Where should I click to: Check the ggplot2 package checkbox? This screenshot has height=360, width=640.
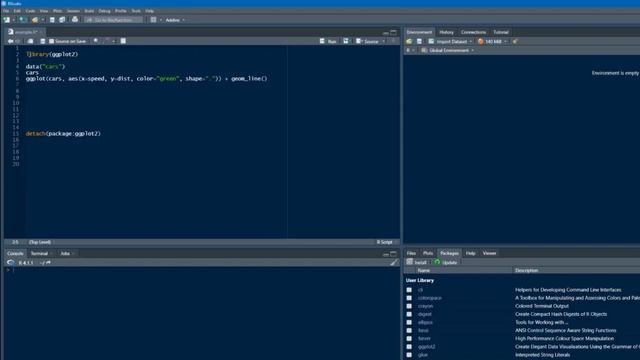[x=409, y=347]
